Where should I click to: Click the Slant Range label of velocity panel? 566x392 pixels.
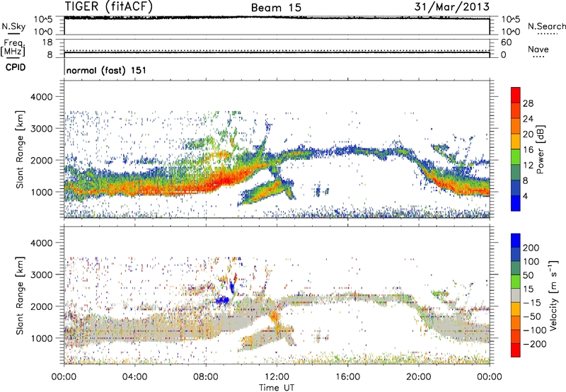pos(20,296)
